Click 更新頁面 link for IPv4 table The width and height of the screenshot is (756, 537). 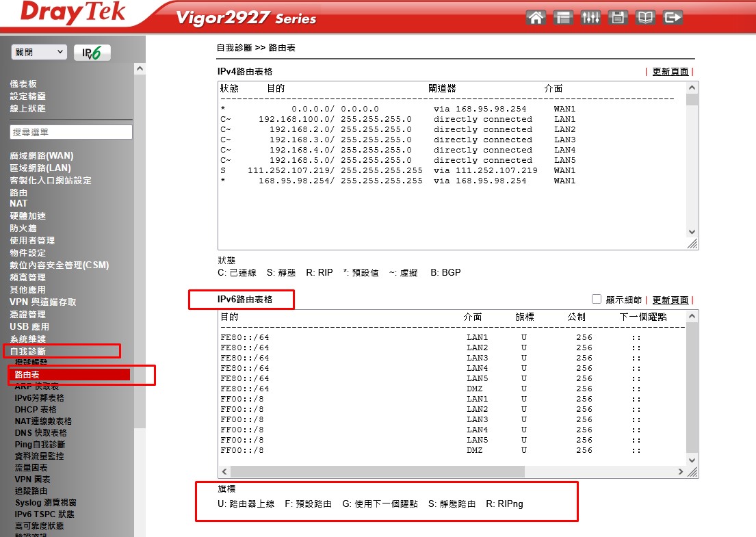[x=670, y=72]
